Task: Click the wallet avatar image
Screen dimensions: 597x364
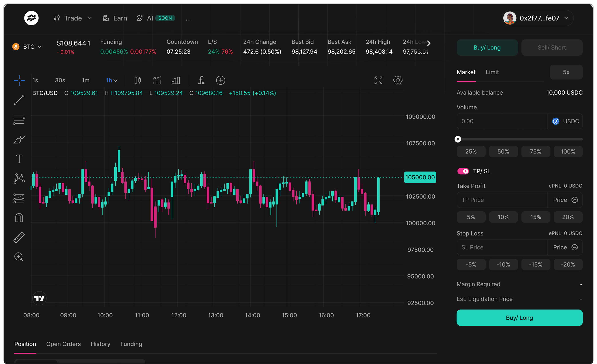Action: [509, 18]
